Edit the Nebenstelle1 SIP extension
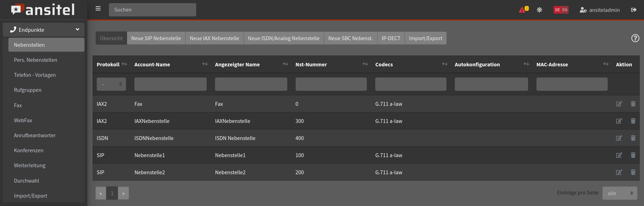 tap(619, 155)
